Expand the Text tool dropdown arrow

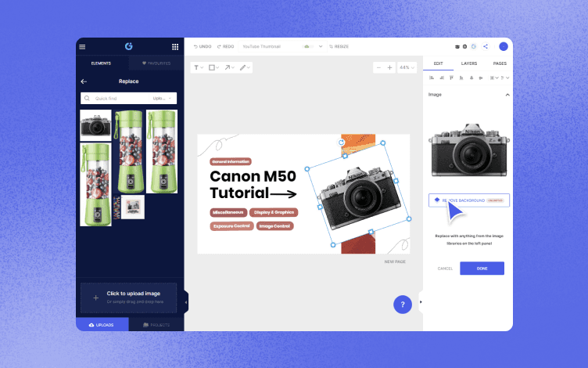click(202, 67)
